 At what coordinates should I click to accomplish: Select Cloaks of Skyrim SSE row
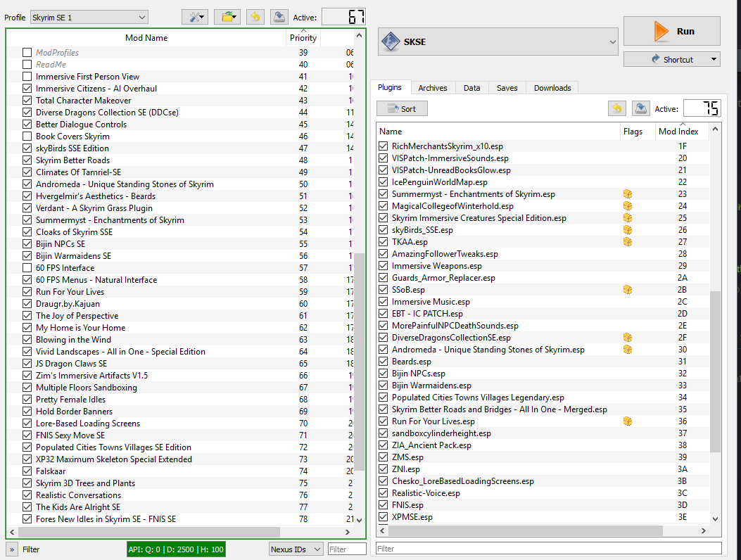pos(180,232)
